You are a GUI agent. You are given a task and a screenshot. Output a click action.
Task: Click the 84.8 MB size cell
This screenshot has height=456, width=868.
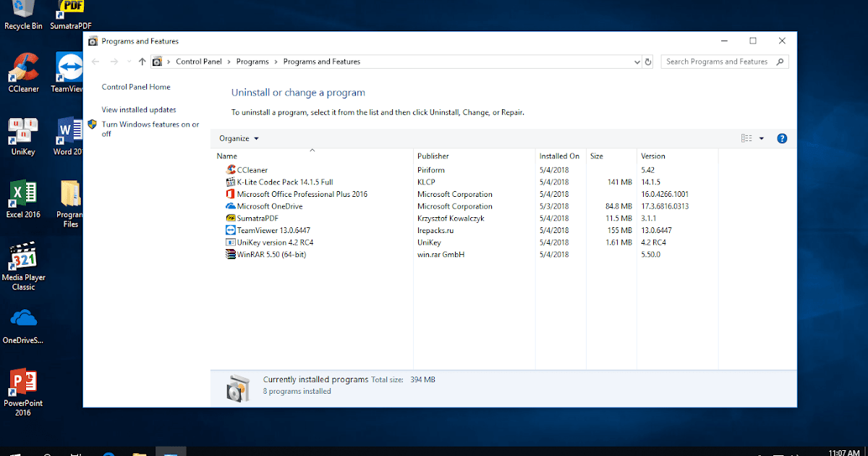point(618,206)
